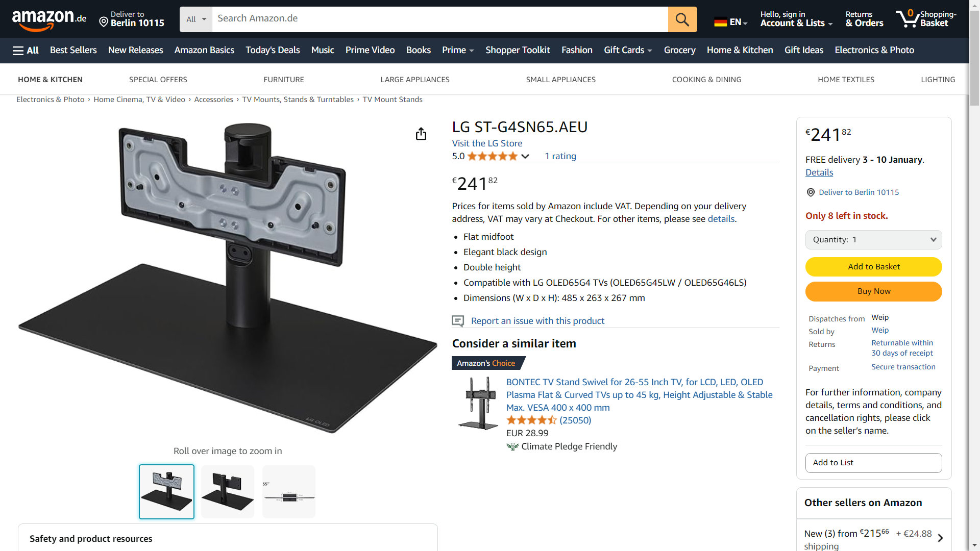Select the FURNITURE category tab
The height and width of the screenshot is (551, 980).
pos(284,80)
